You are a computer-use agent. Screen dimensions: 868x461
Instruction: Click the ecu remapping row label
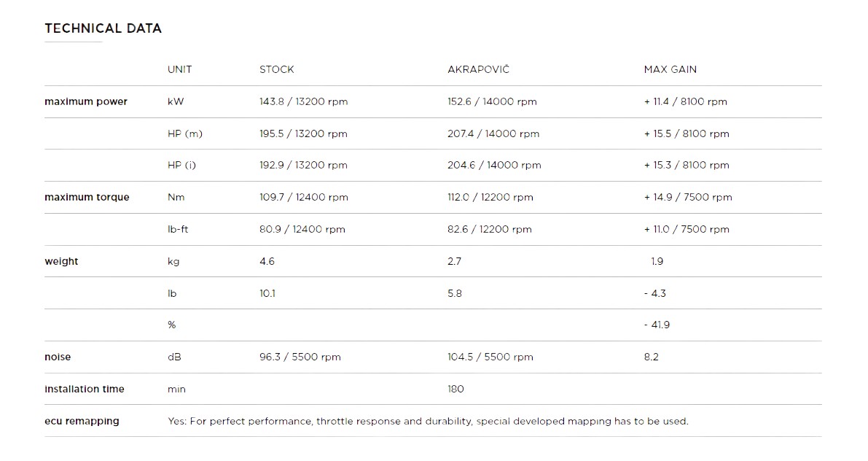[x=82, y=421]
